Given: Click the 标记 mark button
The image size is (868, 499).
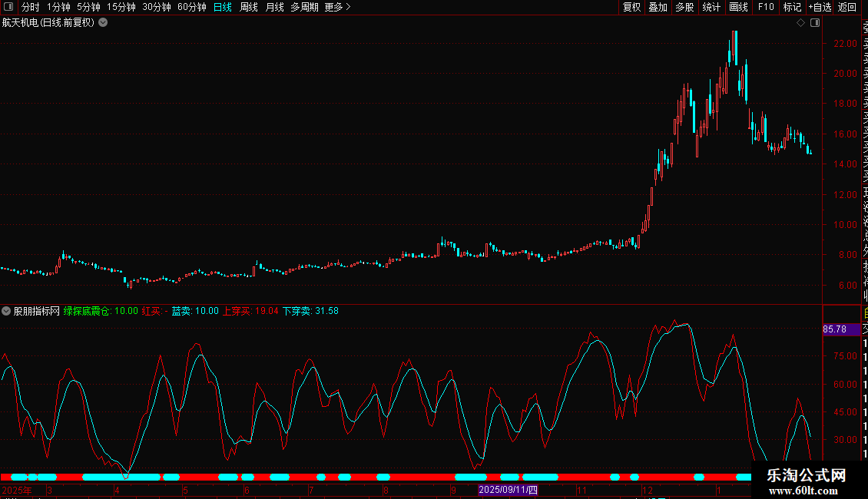Looking at the screenshot, I should pyautogui.click(x=792, y=7).
